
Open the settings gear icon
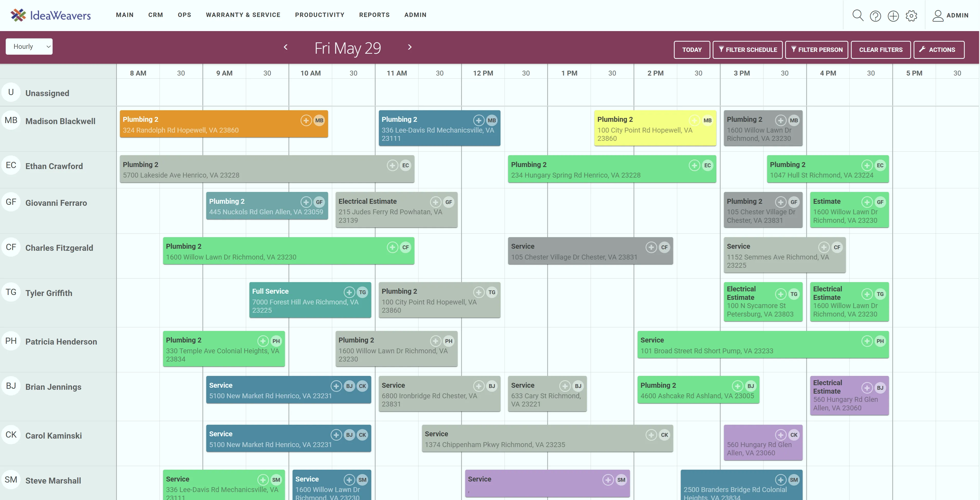911,16
